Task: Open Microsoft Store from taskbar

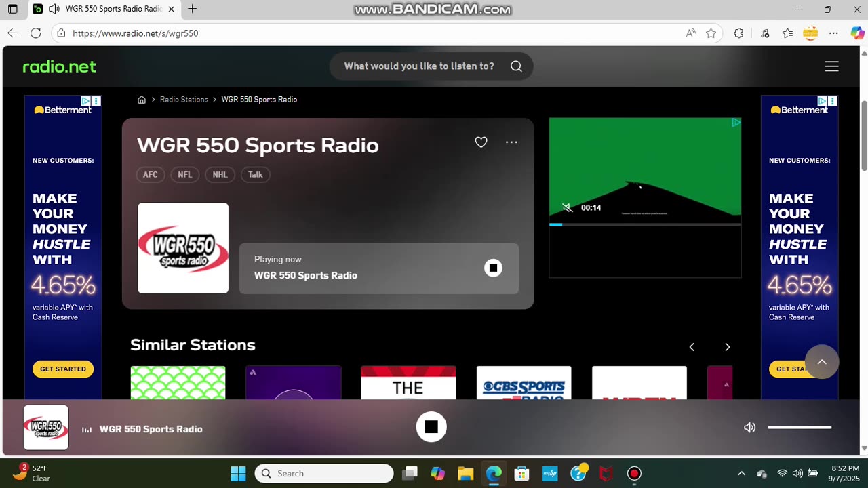Action: tap(521, 473)
